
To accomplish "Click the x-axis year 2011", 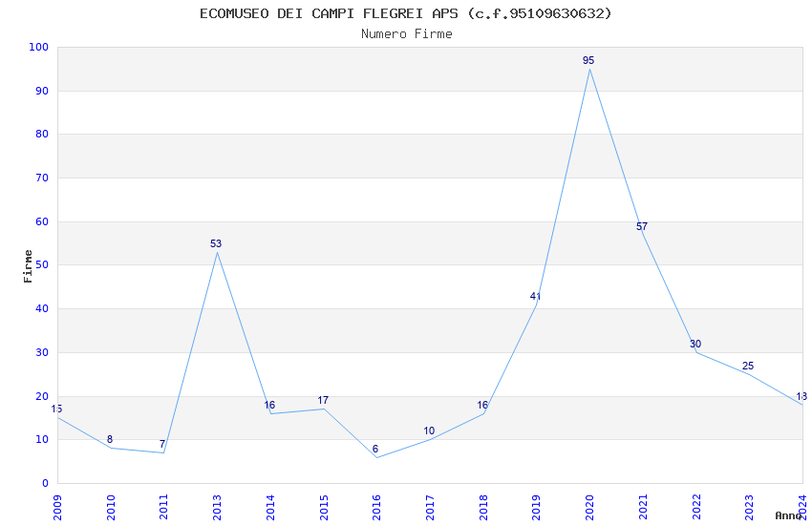I will coord(163,507).
